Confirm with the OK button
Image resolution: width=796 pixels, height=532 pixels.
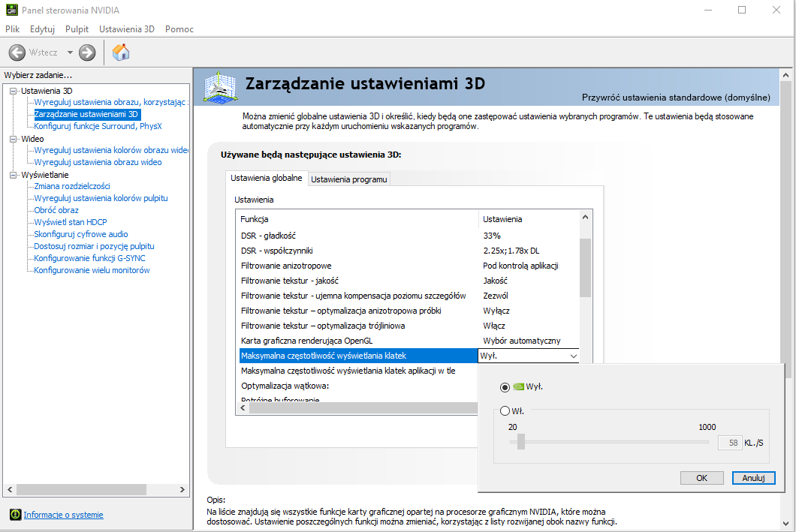[x=701, y=478]
